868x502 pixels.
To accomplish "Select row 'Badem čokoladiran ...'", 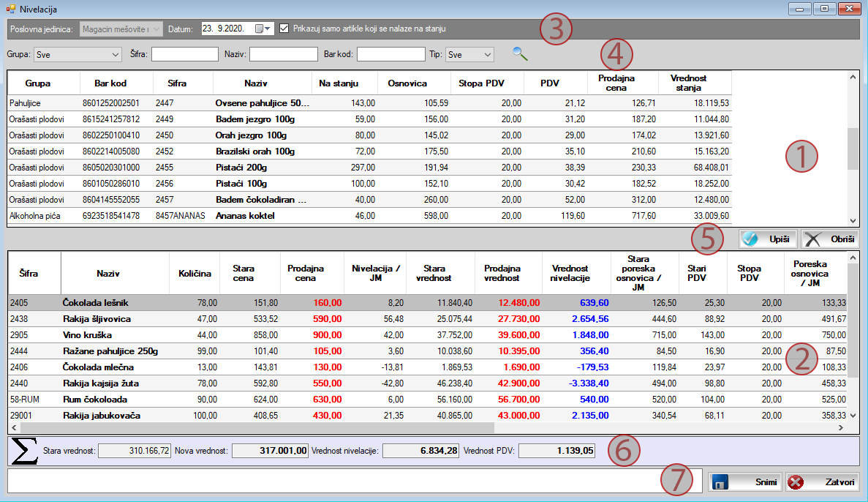I will [x=370, y=200].
